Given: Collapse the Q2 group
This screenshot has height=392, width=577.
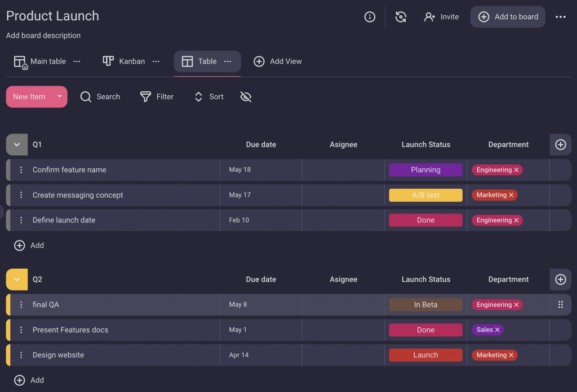Looking at the screenshot, I should (17, 279).
